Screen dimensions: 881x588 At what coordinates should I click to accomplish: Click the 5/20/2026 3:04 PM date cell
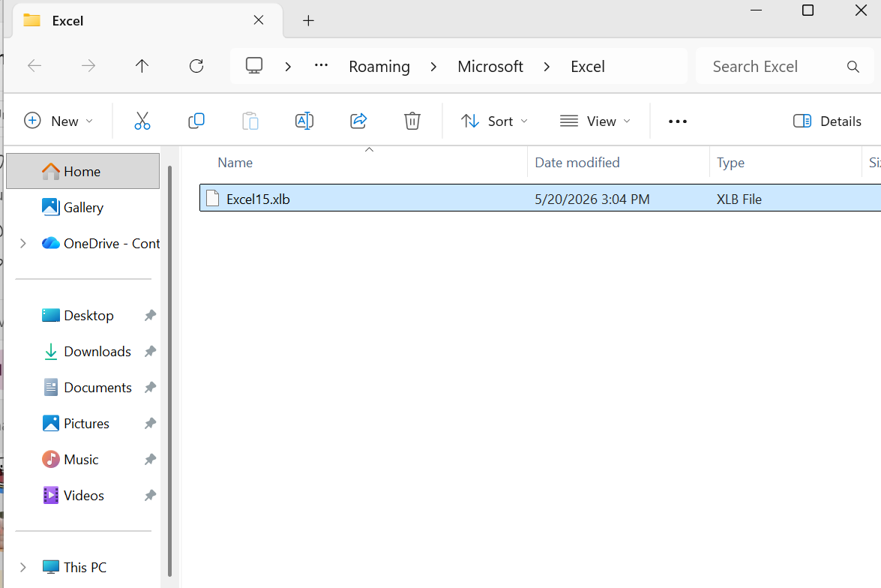coord(592,199)
